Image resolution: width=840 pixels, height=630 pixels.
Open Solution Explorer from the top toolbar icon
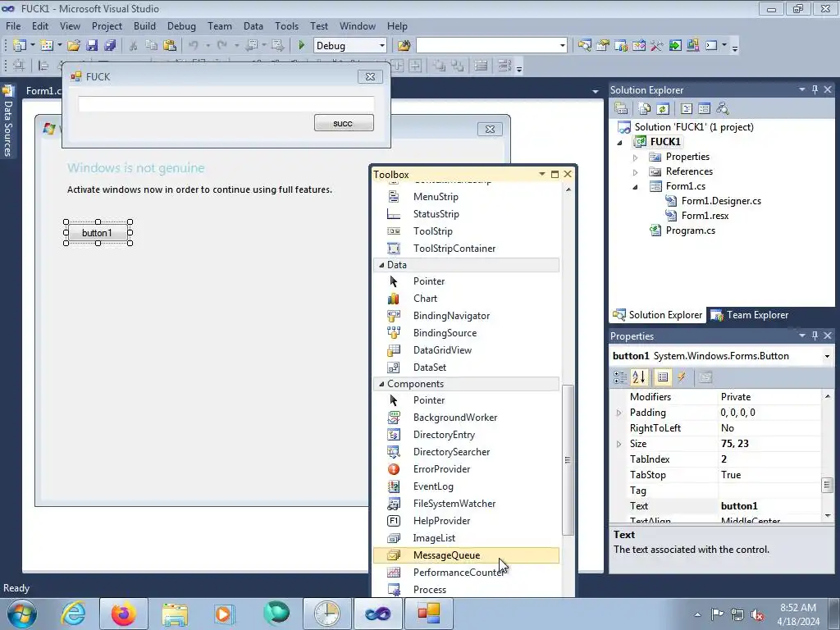coord(584,46)
